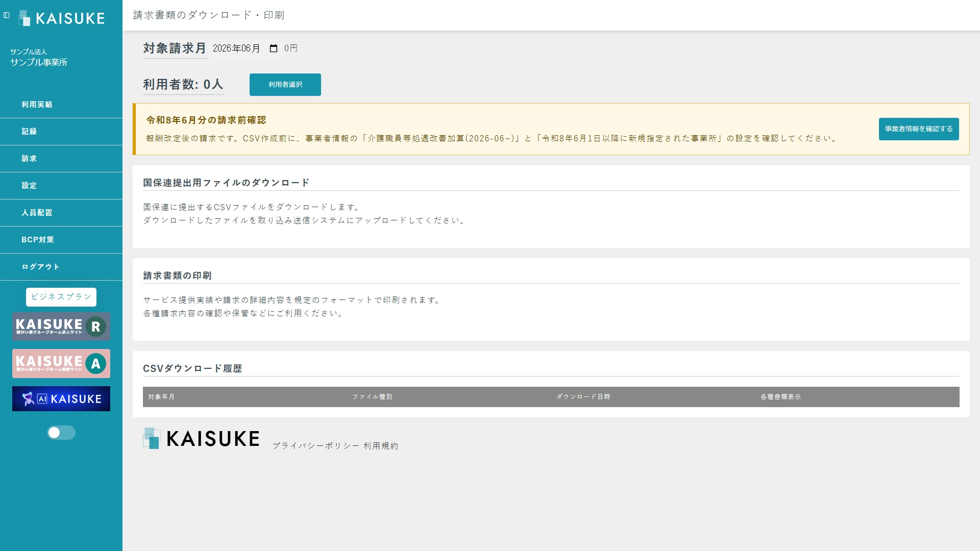The width and height of the screenshot is (980, 551).
Task: Click the ビジネスプラン badge
Action: 61,297
